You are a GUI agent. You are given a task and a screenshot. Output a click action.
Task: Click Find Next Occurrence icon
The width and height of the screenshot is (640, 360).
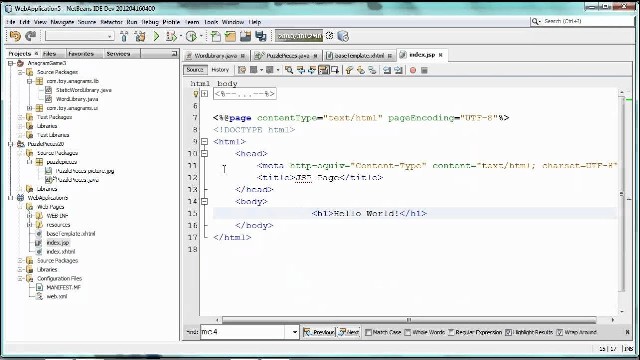(312, 70)
